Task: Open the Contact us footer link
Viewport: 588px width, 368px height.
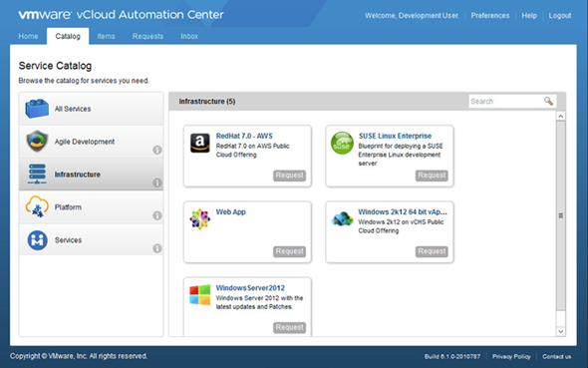Action: 556,356
